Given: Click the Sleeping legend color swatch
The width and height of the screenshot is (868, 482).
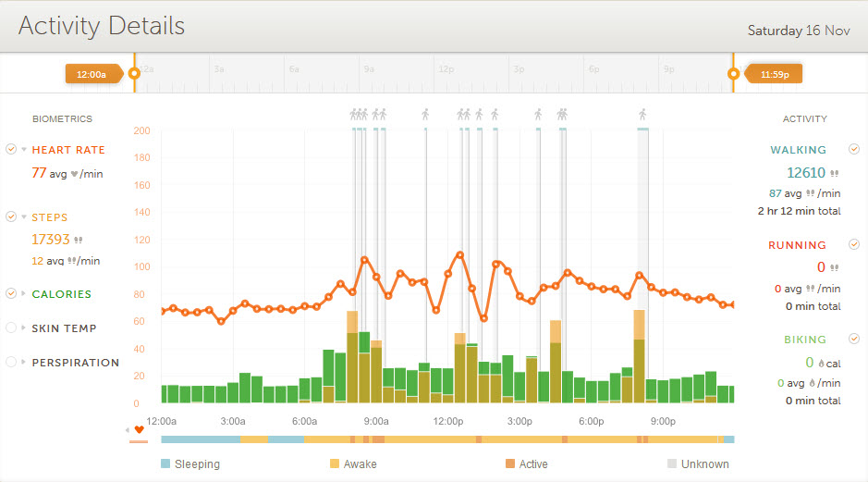Looking at the screenshot, I should (x=165, y=464).
